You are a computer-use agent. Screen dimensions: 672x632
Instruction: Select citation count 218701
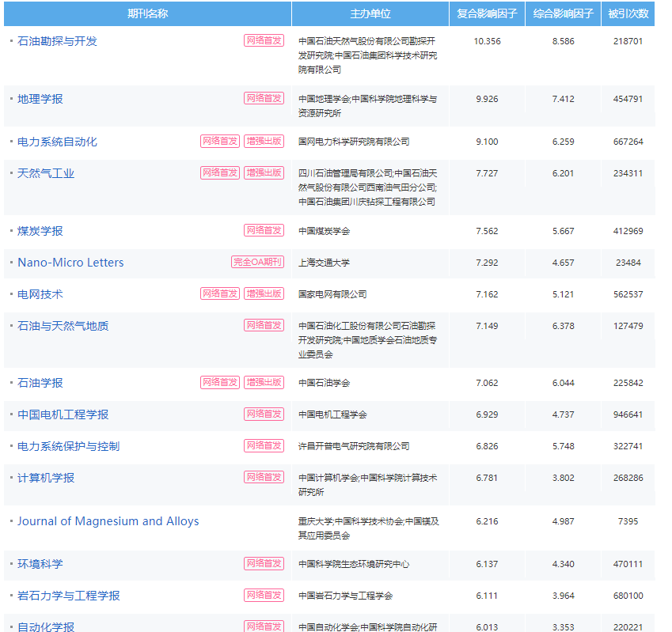(628, 41)
